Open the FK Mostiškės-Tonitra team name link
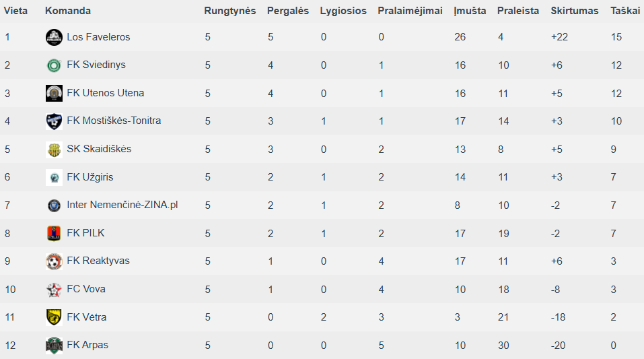The height and width of the screenshot is (359, 644). point(114,121)
